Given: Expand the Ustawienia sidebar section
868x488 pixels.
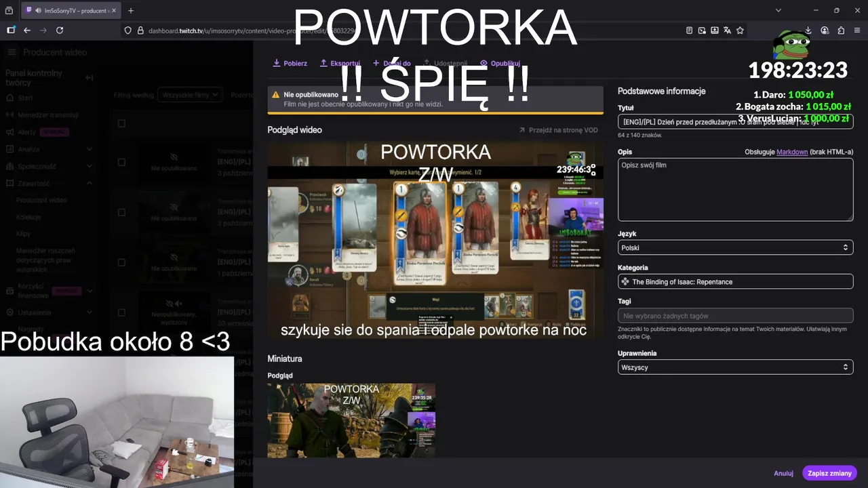Looking at the screenshot, I should coord(90,312).
